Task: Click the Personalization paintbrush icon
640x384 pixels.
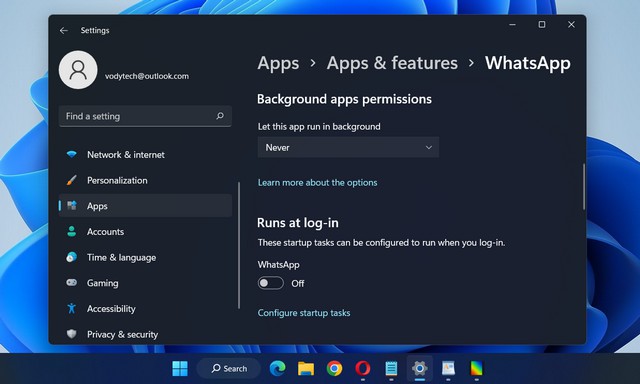Action: point(71,180)
